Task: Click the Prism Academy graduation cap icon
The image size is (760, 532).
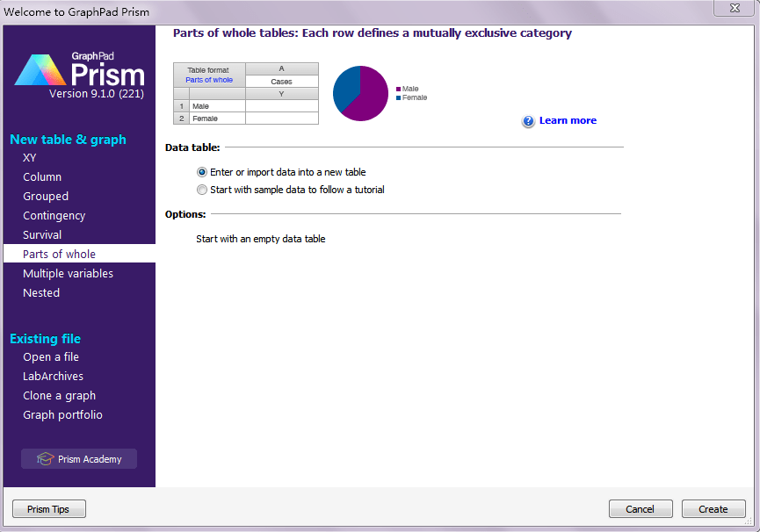Action: tap(45, 459)
